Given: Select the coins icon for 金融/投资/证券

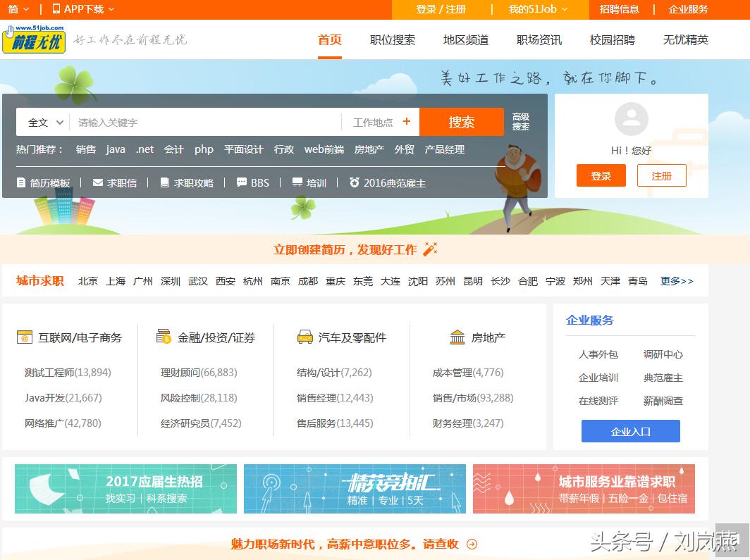Looking at the screenshot, I should pyautogui.click(x=163, y=337).
